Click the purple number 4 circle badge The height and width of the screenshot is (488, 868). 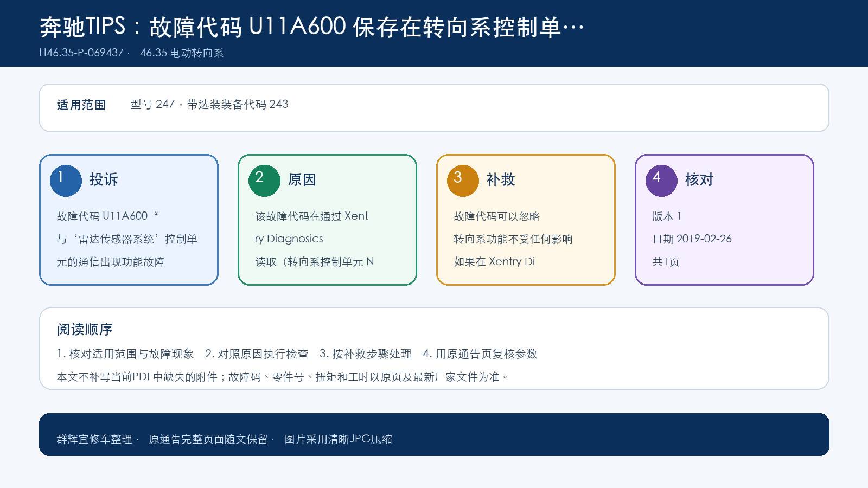point(661,181)
